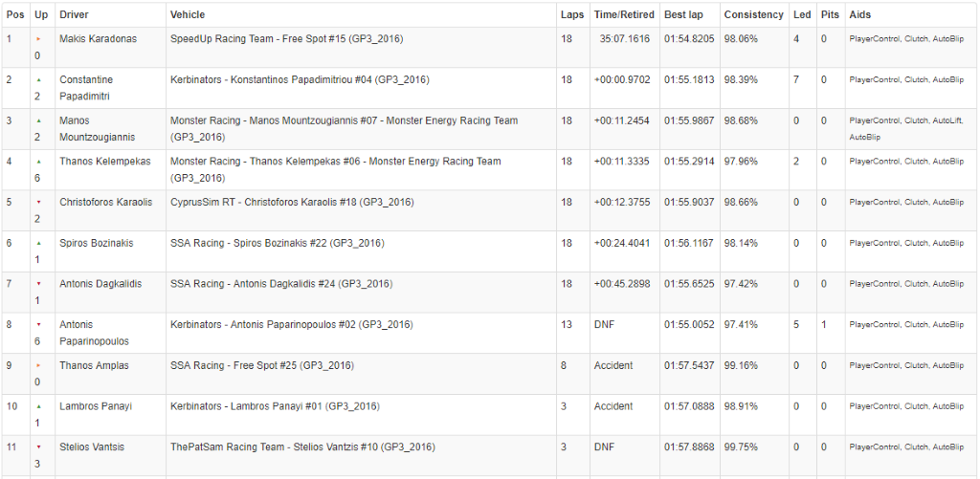Click best lap time 01:54.8205
Screen dimensions: 980x479
[689, 39]
